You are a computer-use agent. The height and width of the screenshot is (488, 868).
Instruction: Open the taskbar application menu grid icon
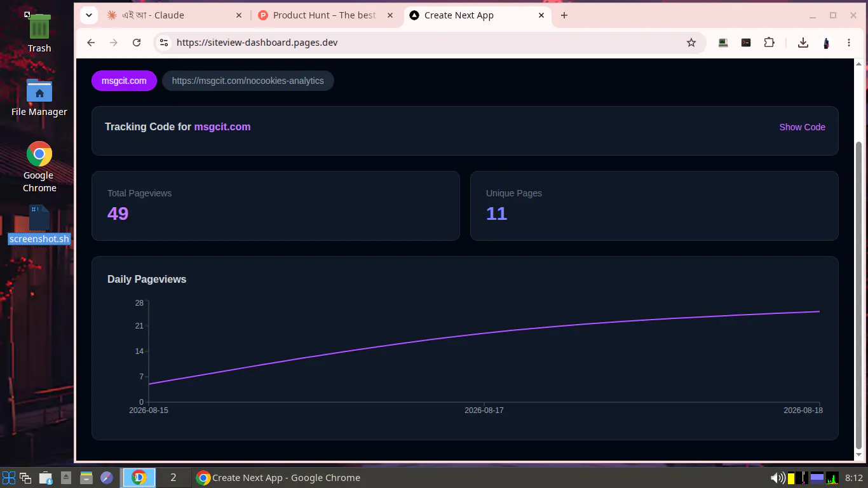(x=9, y=478)
